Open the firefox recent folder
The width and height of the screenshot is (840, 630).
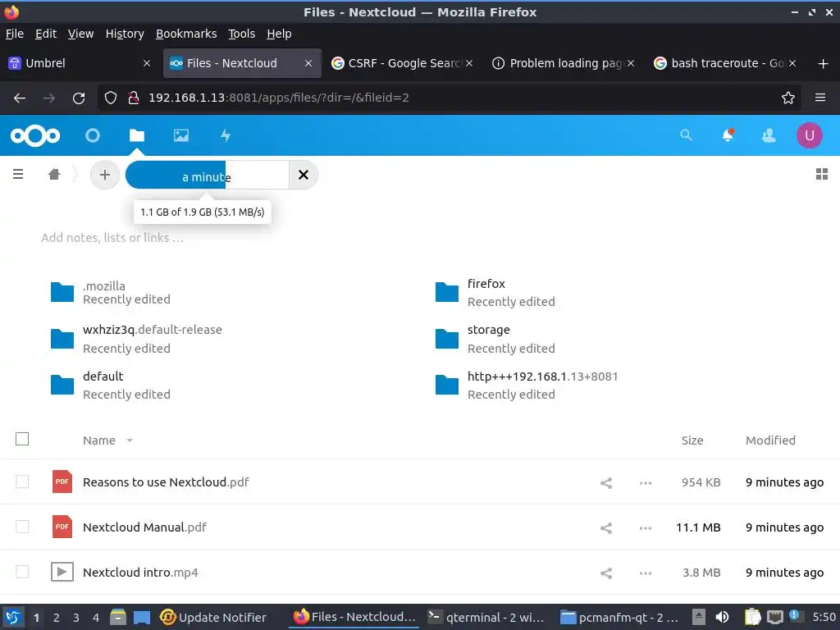(495, 293)
